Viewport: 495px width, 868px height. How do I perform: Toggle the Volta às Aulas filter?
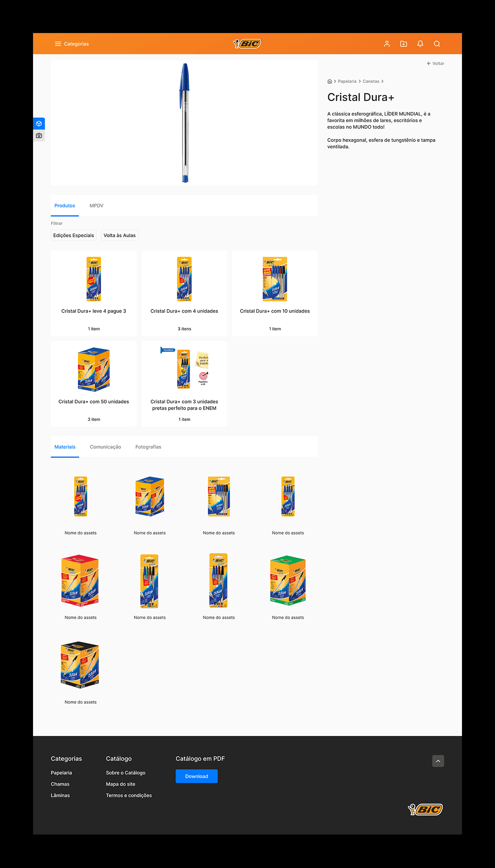click(x=120, y=235)
